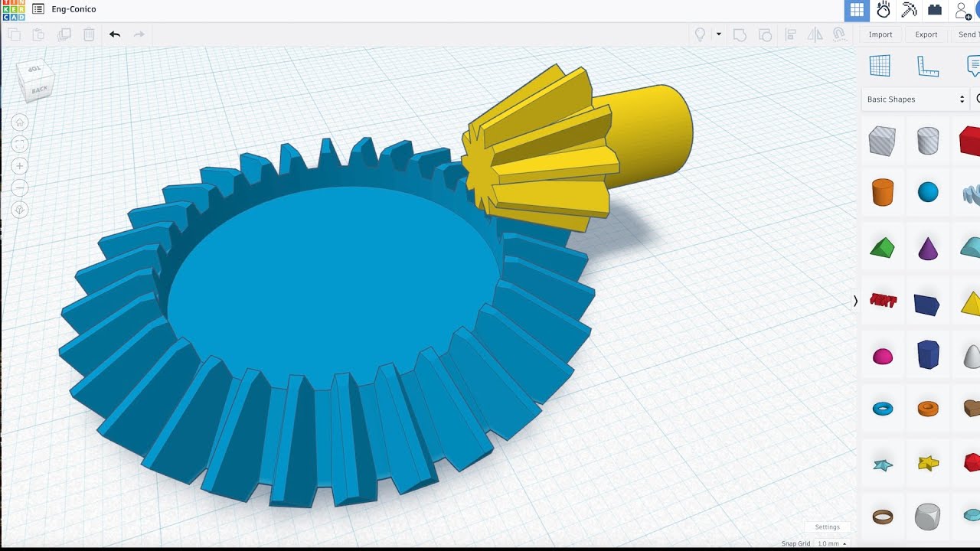Click the Align tool icon
Viewport: 980px width, 551px height.
[791, 34]
